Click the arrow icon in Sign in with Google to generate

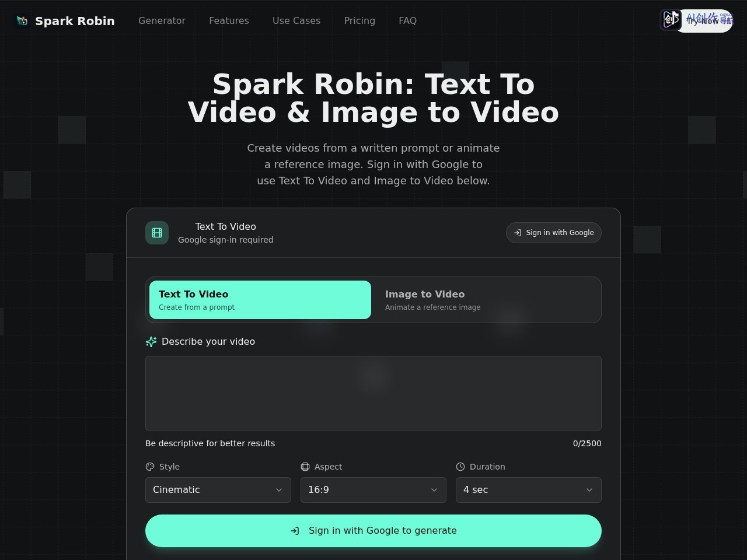coord(295,531)
